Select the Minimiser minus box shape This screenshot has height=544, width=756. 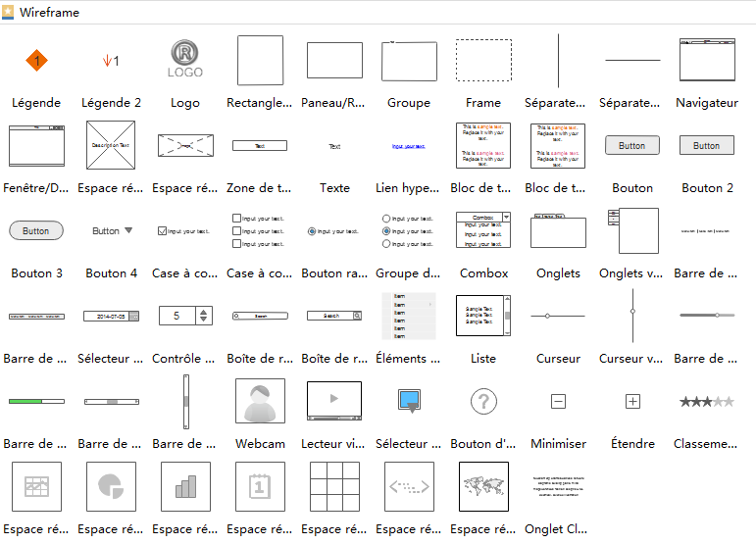point(558,401)
